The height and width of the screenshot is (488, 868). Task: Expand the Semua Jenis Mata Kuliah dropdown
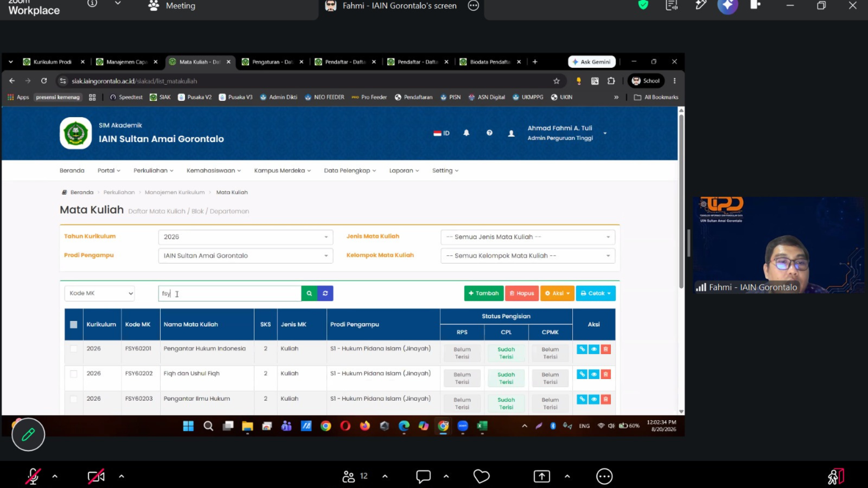528,237
